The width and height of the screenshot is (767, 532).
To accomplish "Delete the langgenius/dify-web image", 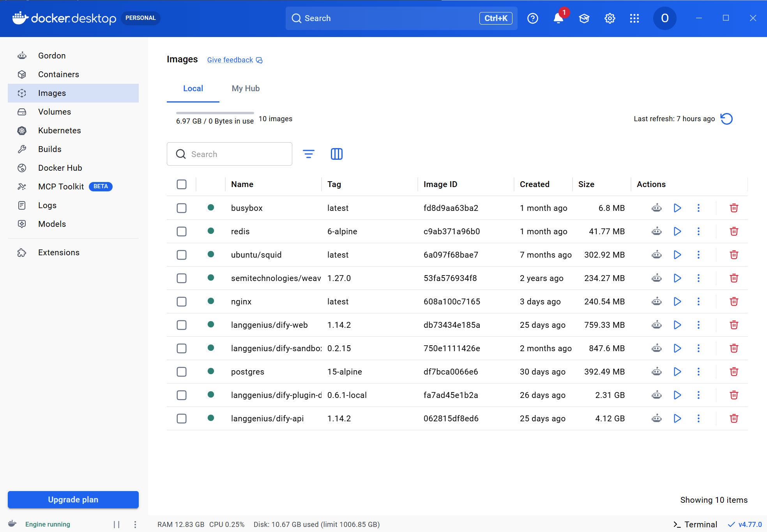I will (x=734, y=325).
